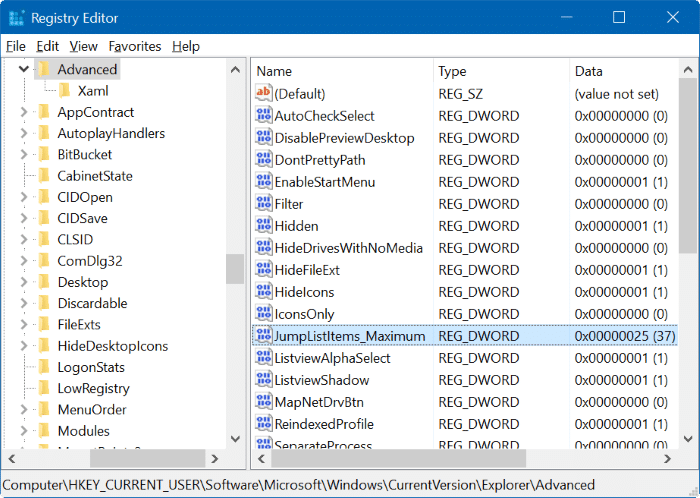This screenshot has height=498, width=700.
Task: Click the HideFileExt DWORD icon
Action: tap(263, 269)
